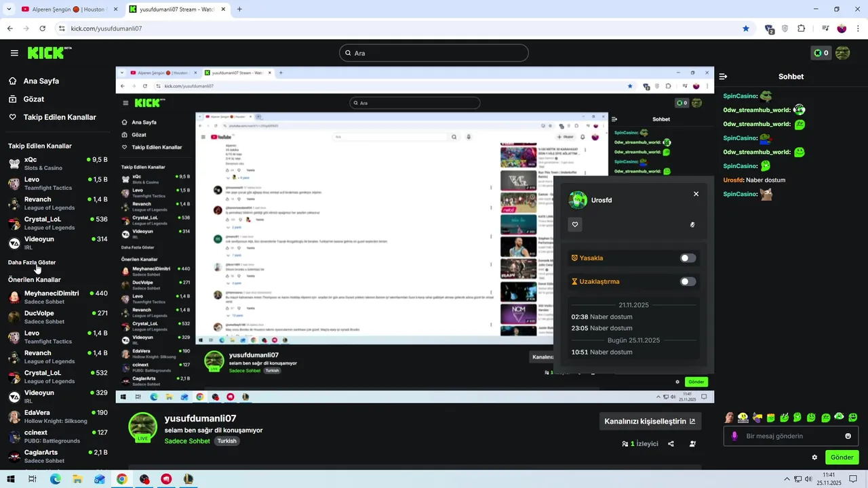Click the voice microphone icon in chat input
868x488 pixels.
734,436
